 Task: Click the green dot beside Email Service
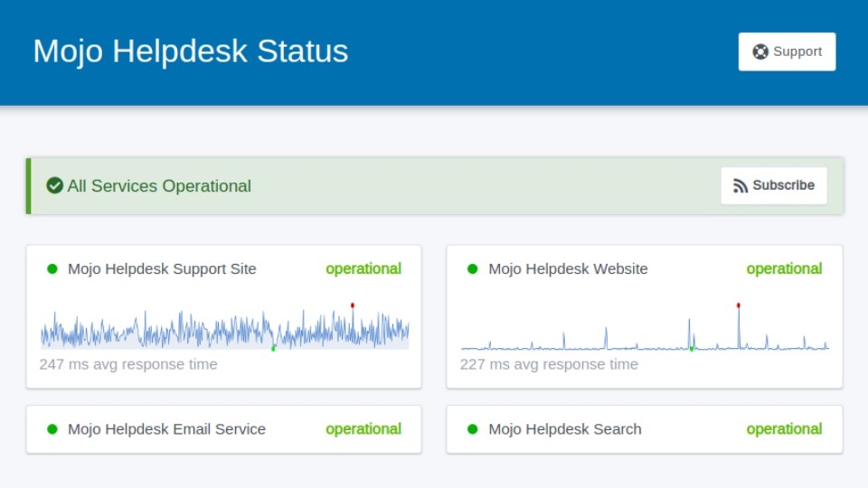(52, 429)
